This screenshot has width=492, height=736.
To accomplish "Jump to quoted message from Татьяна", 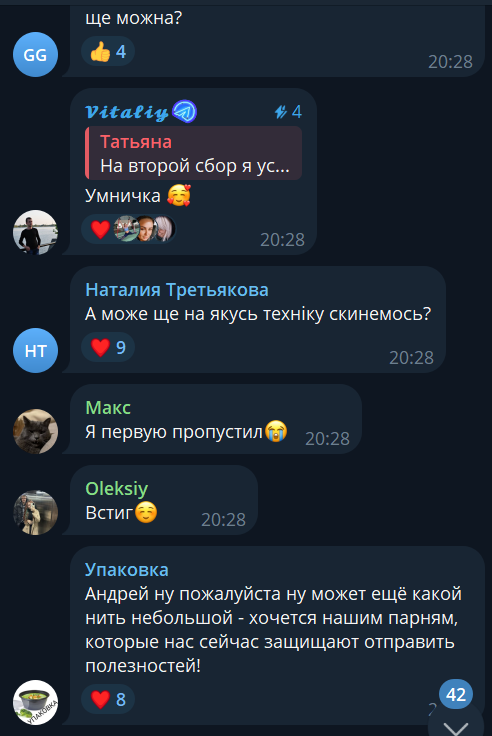I will coord(193,153).
